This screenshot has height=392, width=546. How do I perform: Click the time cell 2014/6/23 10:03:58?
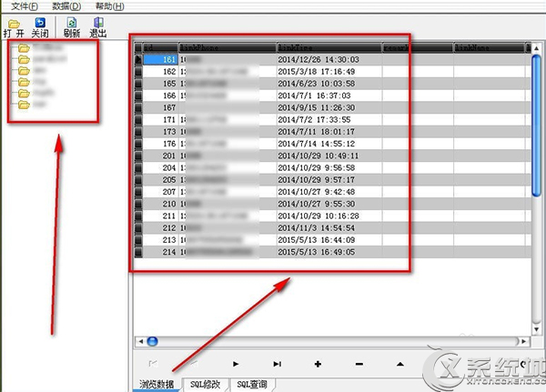(x=329, y=84)
